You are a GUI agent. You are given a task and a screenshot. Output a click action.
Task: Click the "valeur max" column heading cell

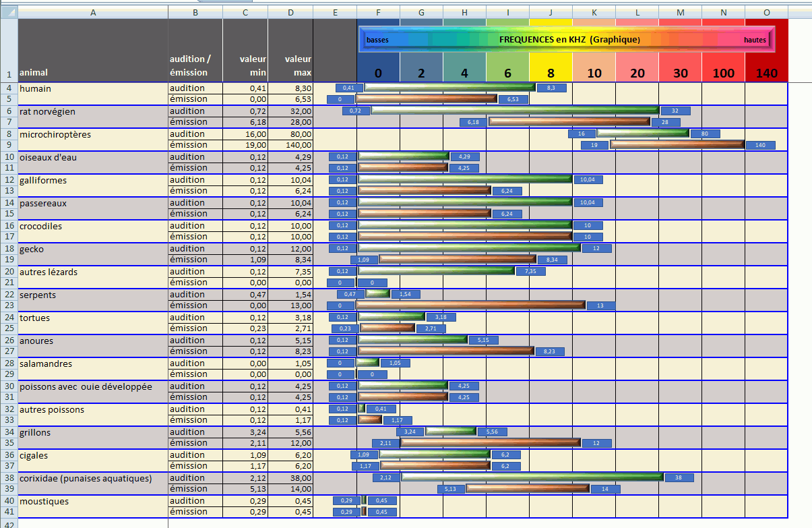pyautogui.click(x=290, y=65)
